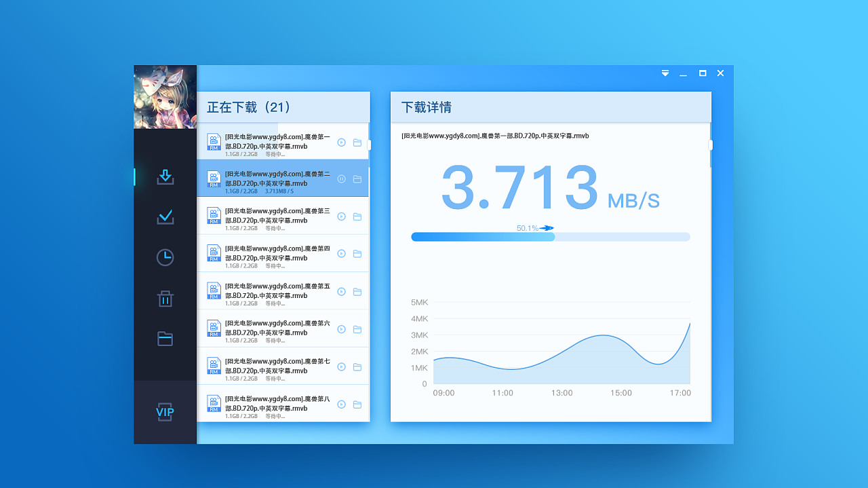The height and width of the screenshot is (488, 868).
Task: Open the Downloading section in the sidebar
Action: [165, 176]
